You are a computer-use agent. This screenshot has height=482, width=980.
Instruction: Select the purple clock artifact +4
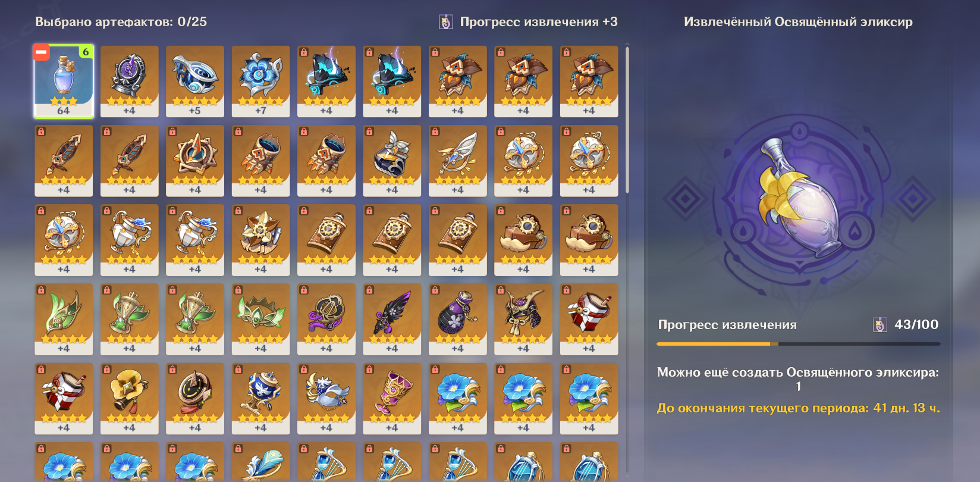(x=129, y=82)
